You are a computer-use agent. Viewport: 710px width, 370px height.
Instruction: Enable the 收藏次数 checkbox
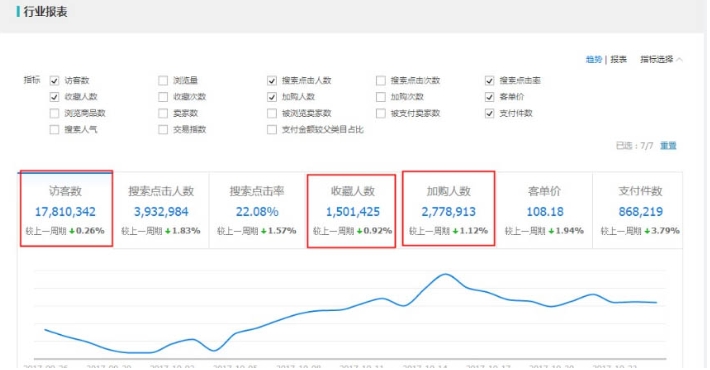click(x=163, y=97)
